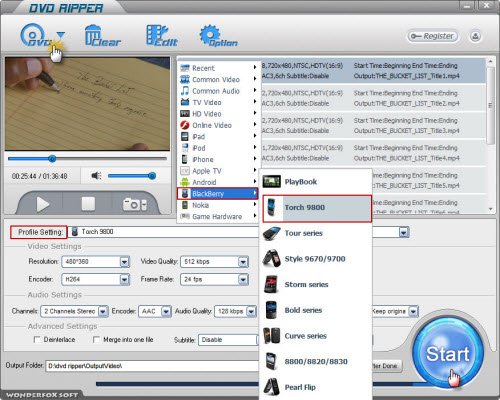This screenshot has width=500, height=400.
Task: Click the Profile Setting label
Action: pyautogui.click(x=40, y=232)
